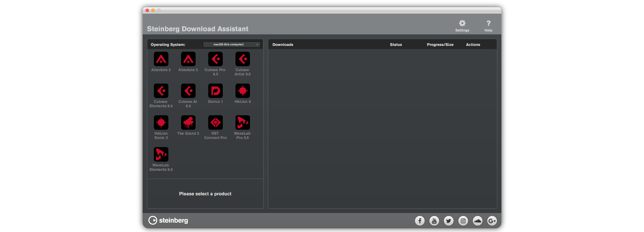644x232 pixels.
Task: Open Steinberg's Twitter icon
Action: click(x=449, y=221)
